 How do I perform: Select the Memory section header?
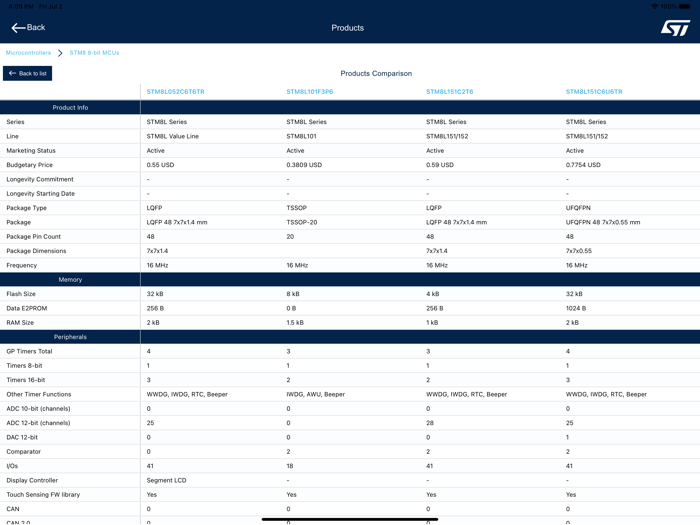(70, 279)
